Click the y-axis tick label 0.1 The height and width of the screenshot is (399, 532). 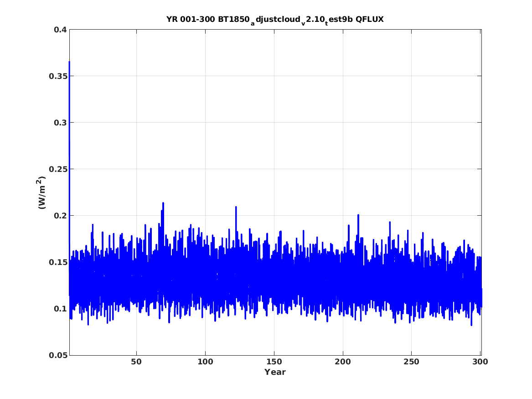(x=60, y=308)
